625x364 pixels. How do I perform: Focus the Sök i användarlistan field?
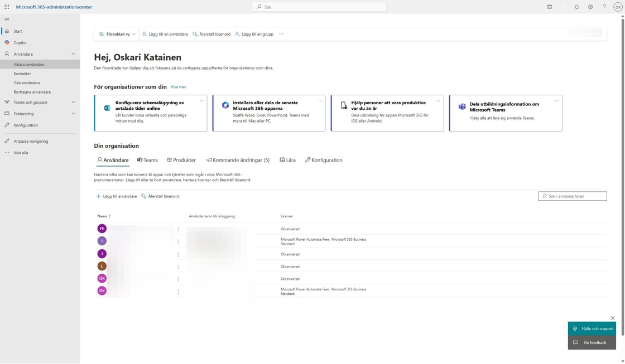pos(573,196)
